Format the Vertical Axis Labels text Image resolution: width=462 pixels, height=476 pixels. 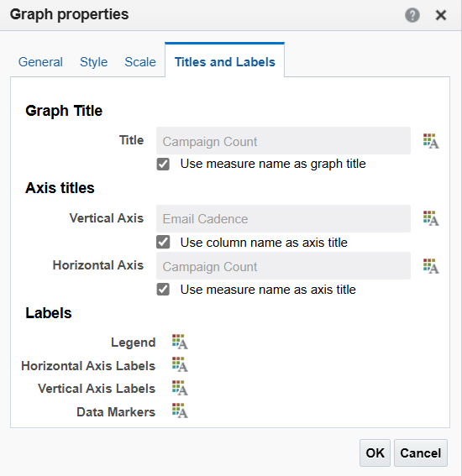[x=180, y=388]
